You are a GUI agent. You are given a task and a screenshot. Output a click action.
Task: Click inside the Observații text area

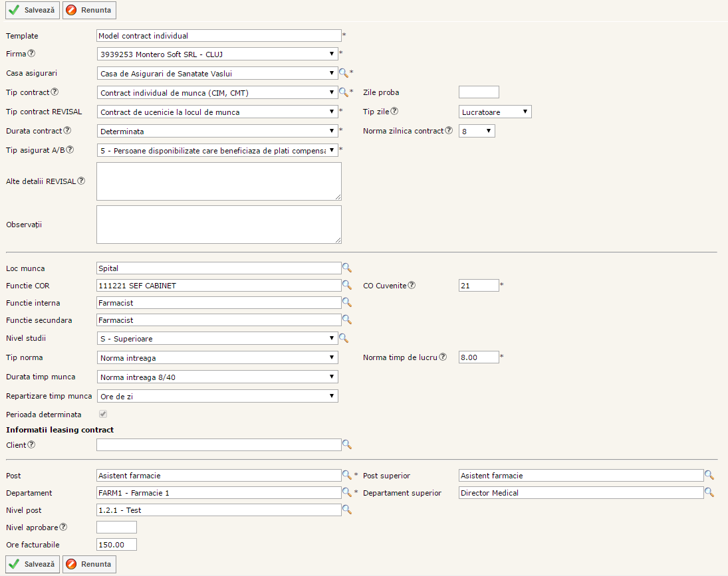tap(219, 225)
